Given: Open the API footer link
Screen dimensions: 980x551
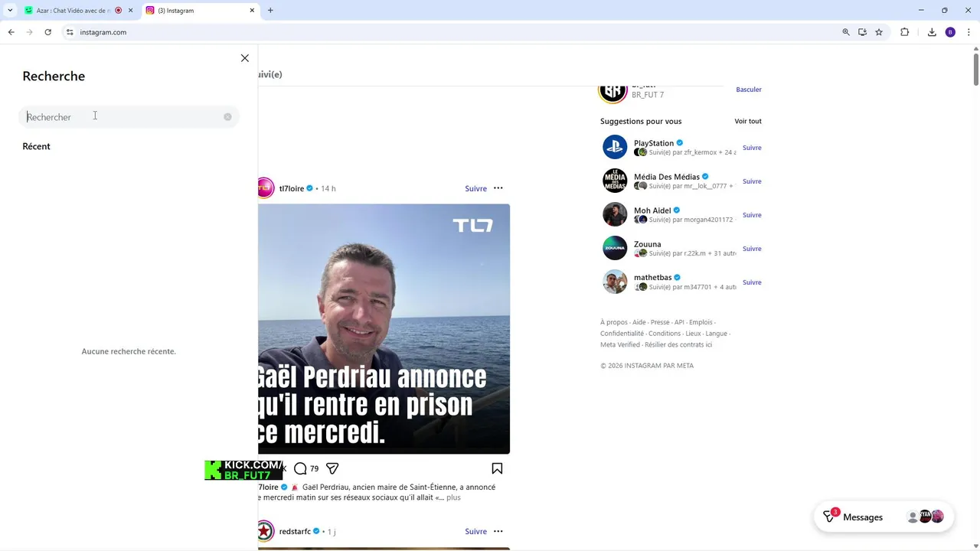Looking at the screenshot, I should pyautogui.click(x=679, y=322).
